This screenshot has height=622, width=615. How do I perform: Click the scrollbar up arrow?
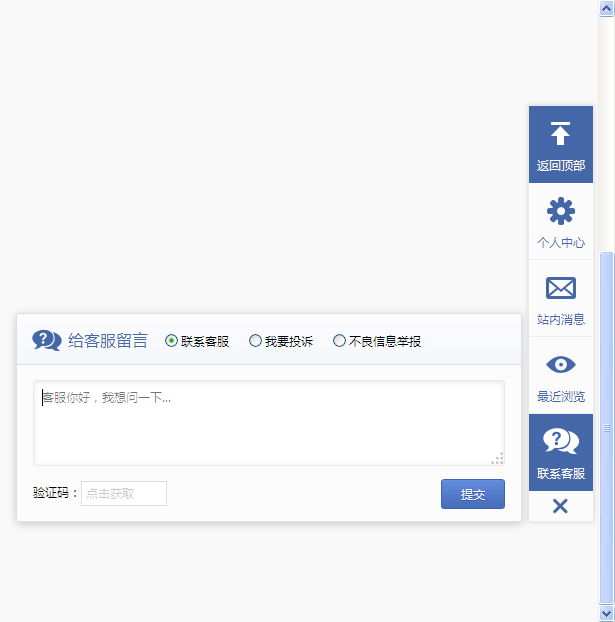point(606,8)
